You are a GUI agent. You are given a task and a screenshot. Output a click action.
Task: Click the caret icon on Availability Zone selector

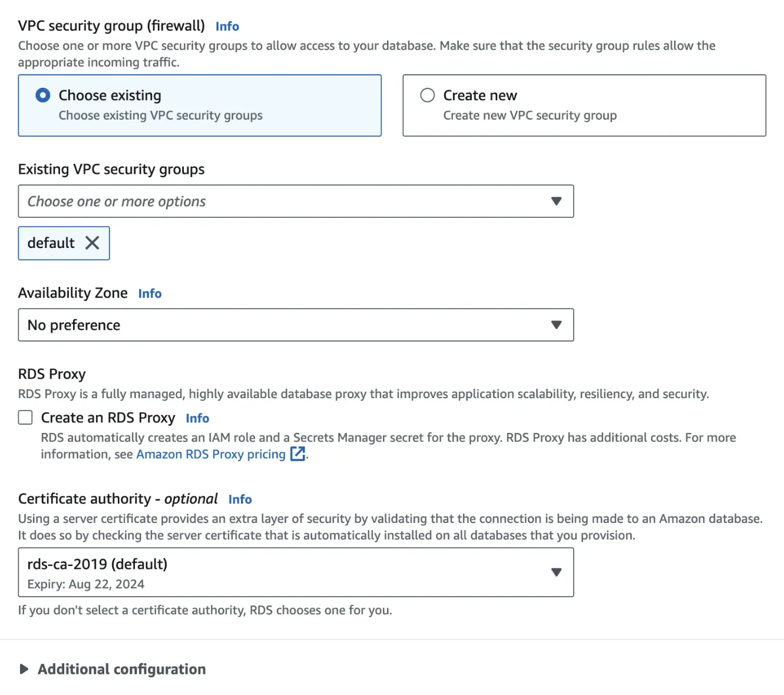pos(555,325)
